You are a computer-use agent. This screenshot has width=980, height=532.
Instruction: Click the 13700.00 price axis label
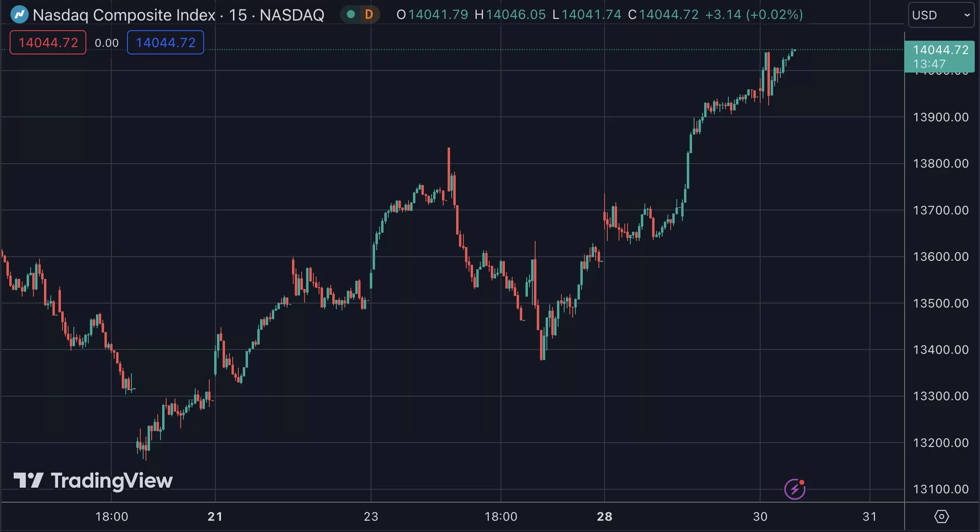click(940, 210)
